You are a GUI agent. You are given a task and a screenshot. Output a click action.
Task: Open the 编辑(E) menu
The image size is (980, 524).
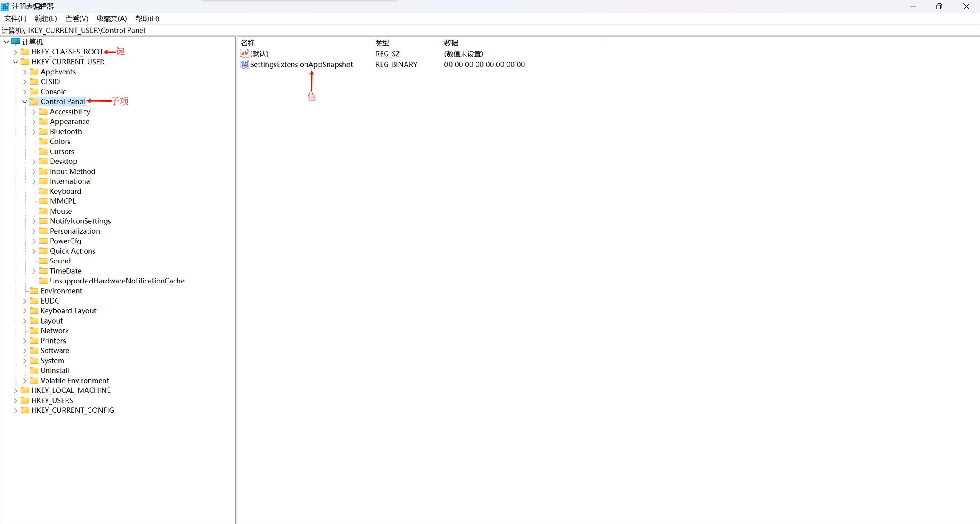(46, 19)
